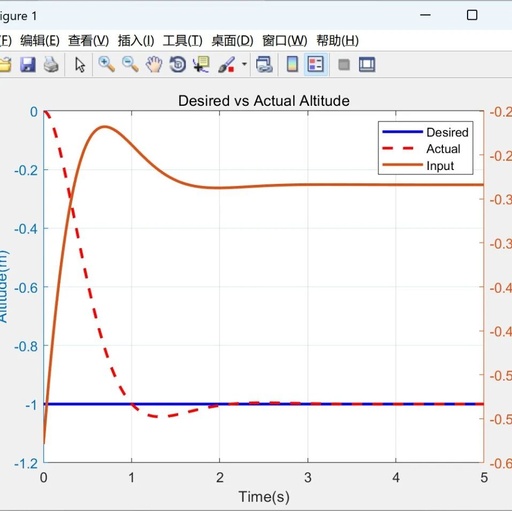Click the Time(s) x-axis label

(x=264, y=497)
